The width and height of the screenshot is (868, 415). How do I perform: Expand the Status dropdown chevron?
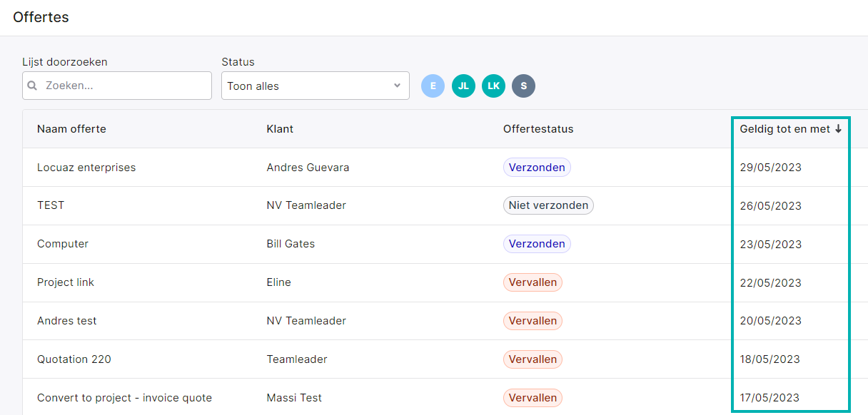click(397, 86)
